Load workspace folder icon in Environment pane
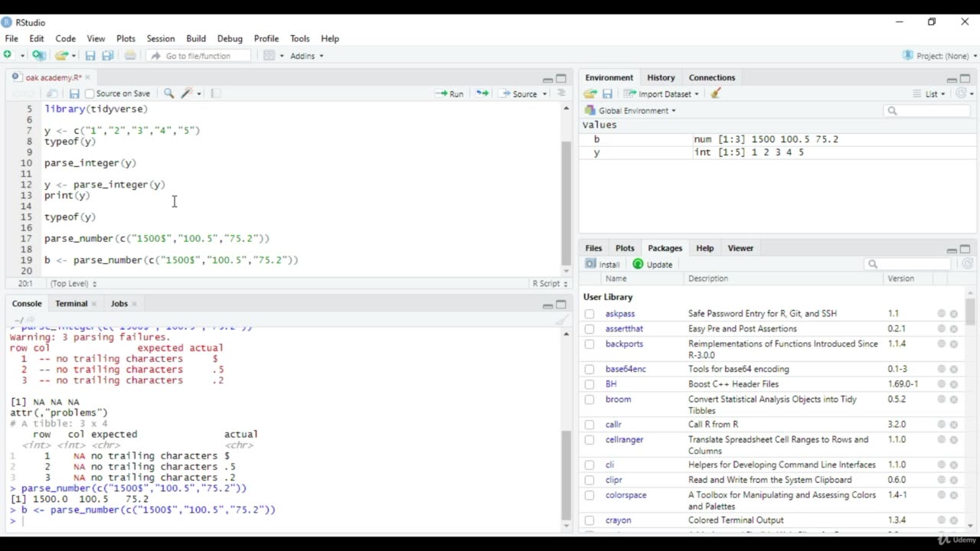The width and height of the screenshot is (980, 551). click(590, 93)
